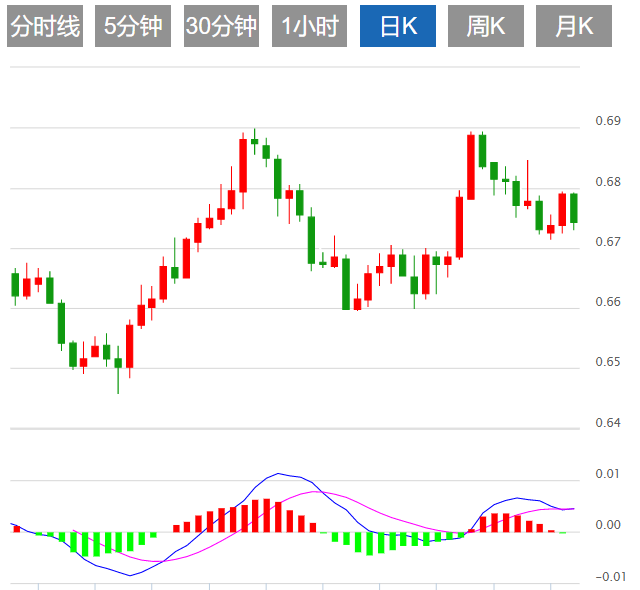Click the 0.67 price axis label
The width and height of the screenshot is (640, 590).
(x=608, y=242)
